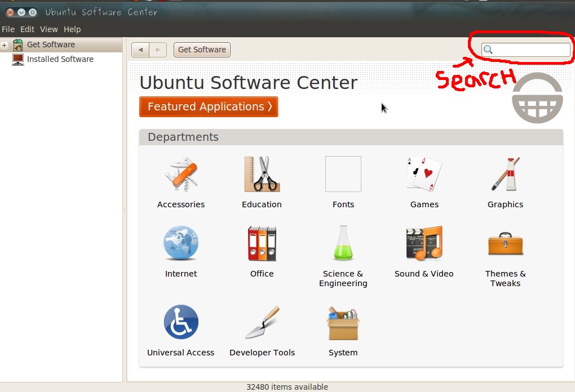The width and height of the screenshot is (575, 392).
Task: Click the Internet label
Action: coord(181,274)
